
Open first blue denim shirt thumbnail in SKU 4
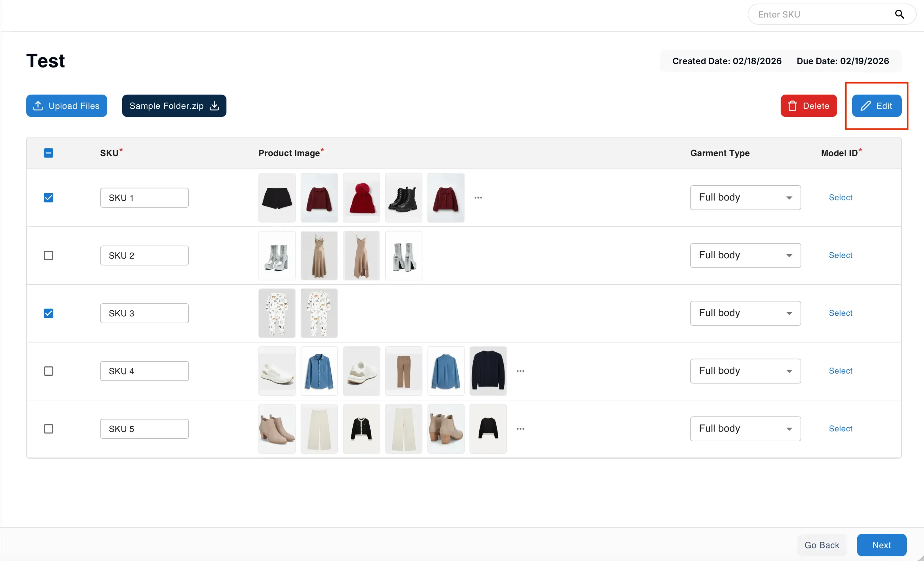pyautogui.click(x=320, y=371)
